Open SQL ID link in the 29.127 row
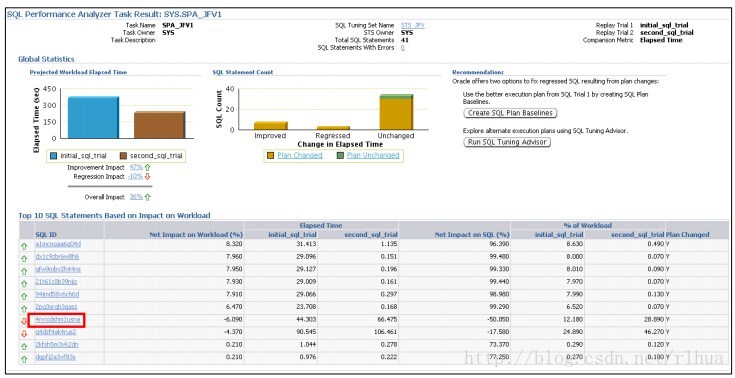The image size is (735, 378). [x=58, y=270]
